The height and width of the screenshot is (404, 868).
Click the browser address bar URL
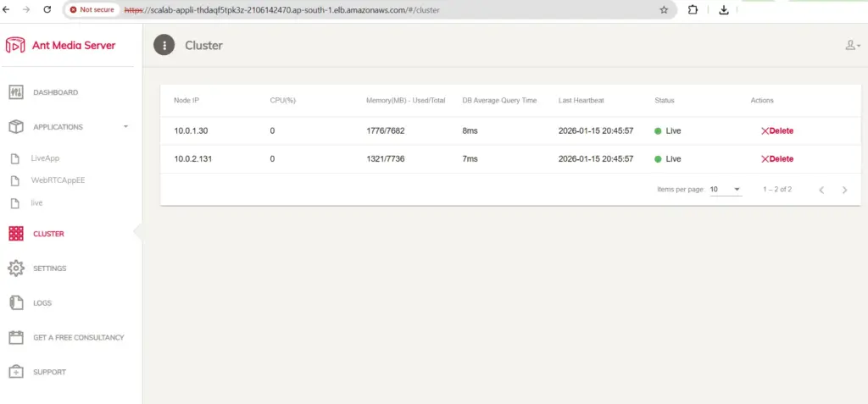[x=282, y=10]
